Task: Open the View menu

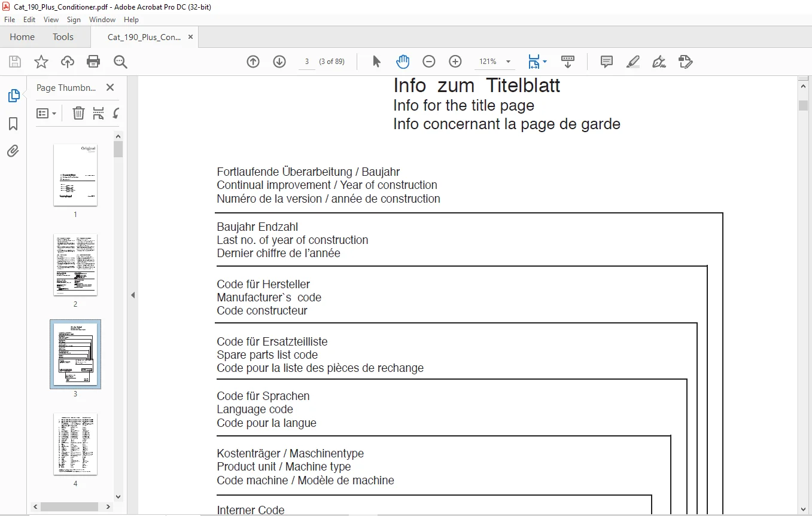Action: 51,20
